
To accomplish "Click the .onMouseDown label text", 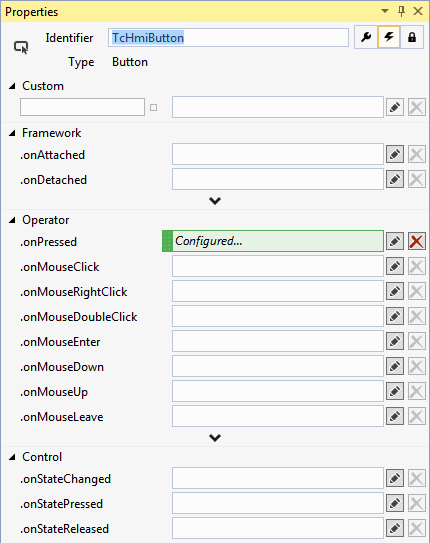I will (x=62, y=367).
